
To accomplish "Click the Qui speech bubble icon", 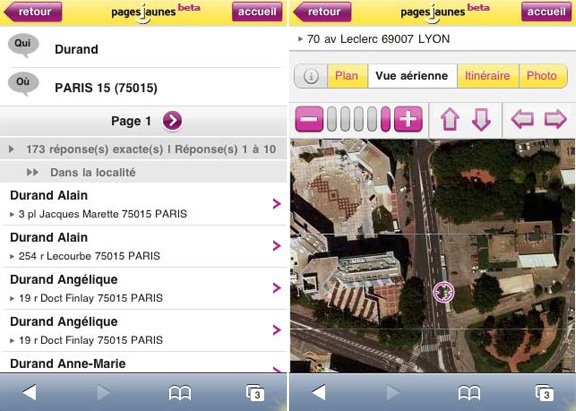I will point(23,46).
